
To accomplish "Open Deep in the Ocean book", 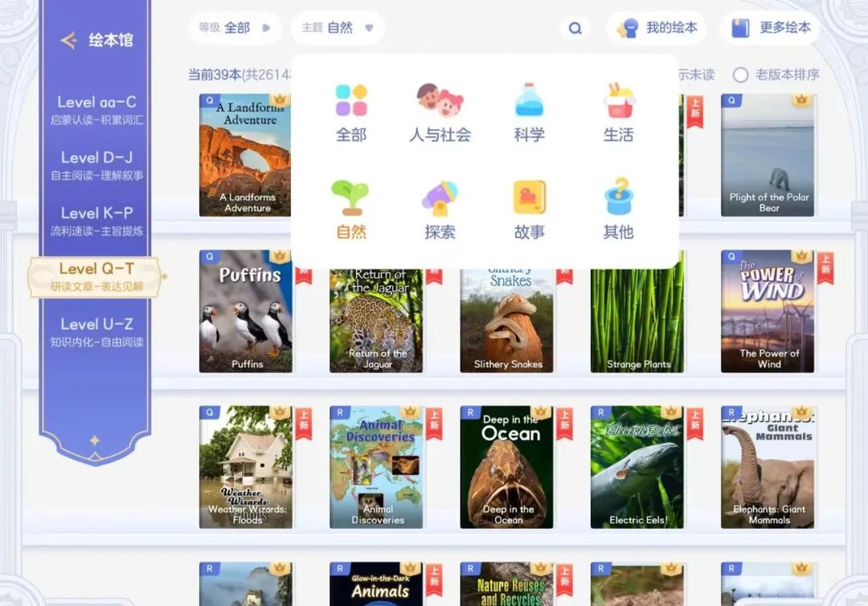I will pos(507,467).
